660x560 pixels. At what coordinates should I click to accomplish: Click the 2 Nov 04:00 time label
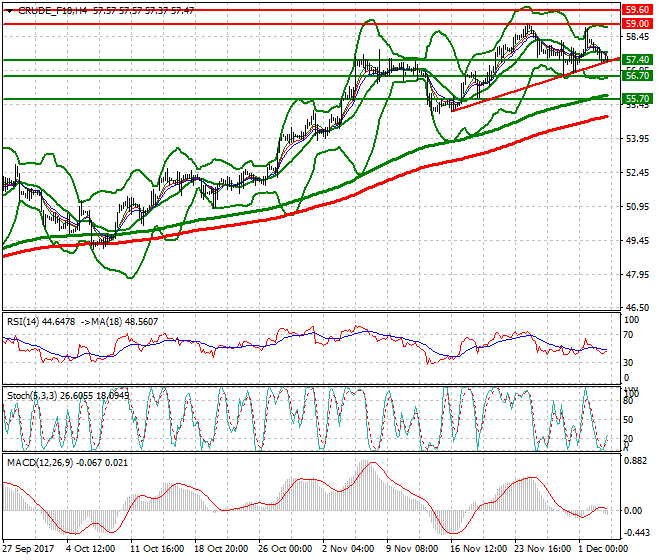click(348, 549)
